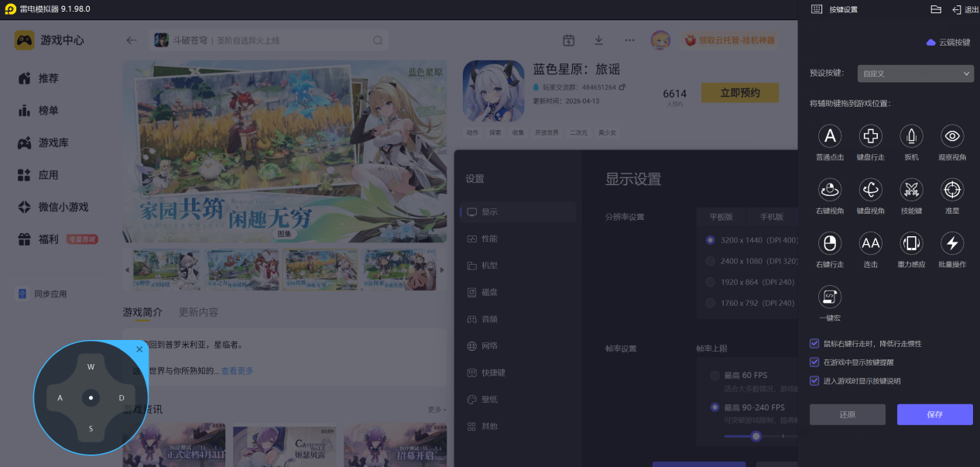Select the 批量操作 batch operation icon
The height and width of the screenshot is (467, 980).
click(952, 243)
